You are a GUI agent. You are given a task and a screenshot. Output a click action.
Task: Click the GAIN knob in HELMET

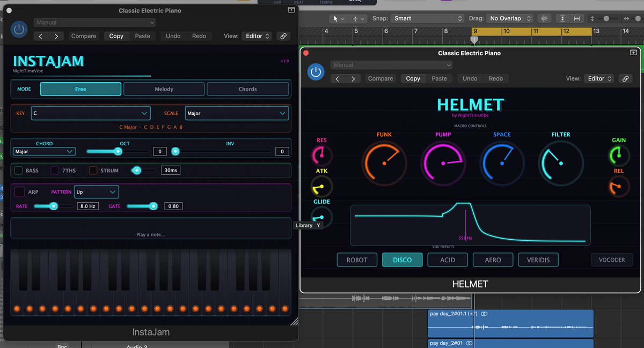(x=619, y=156)
